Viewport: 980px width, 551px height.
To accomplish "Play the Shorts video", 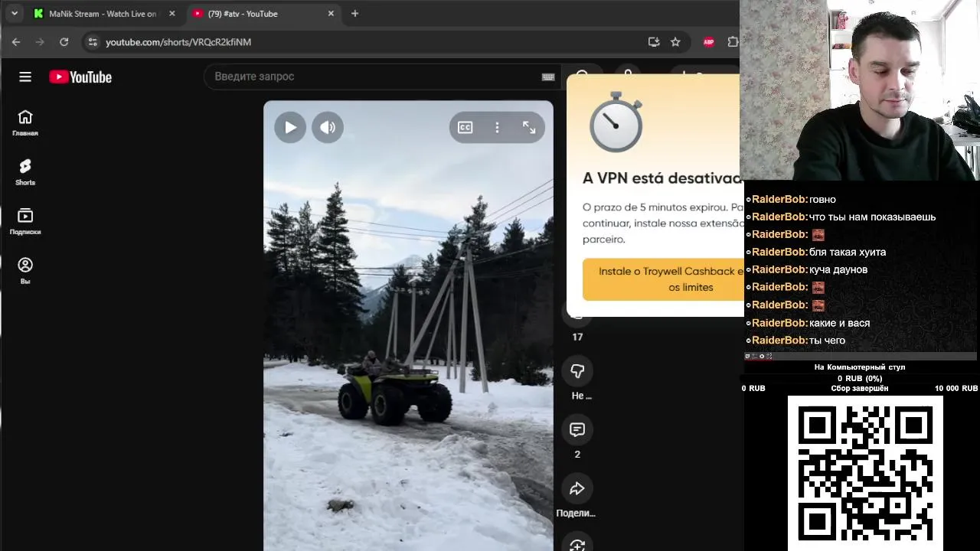I will pos(290,128).
